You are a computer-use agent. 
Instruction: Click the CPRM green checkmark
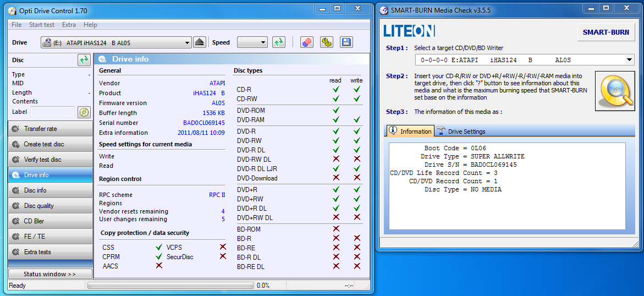click(159, 256)
